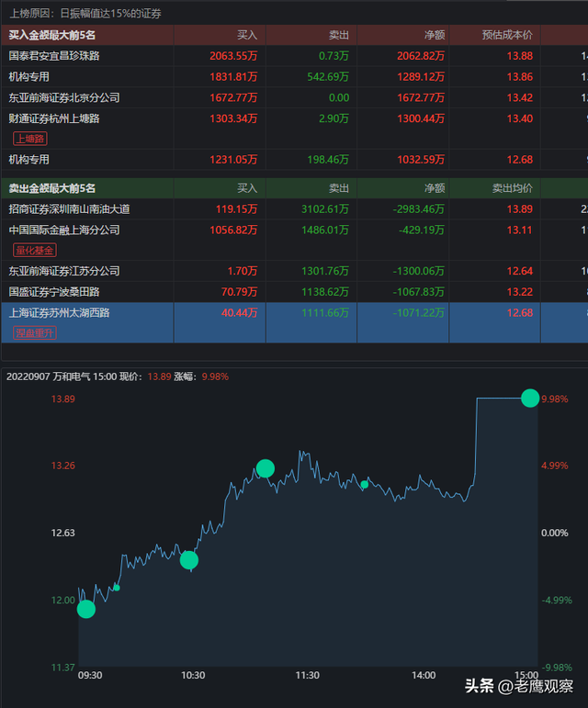The height and width of the screenshot is (708, 588).
Task: Click the small green marker before 10:00
Action: click(117, 588)
